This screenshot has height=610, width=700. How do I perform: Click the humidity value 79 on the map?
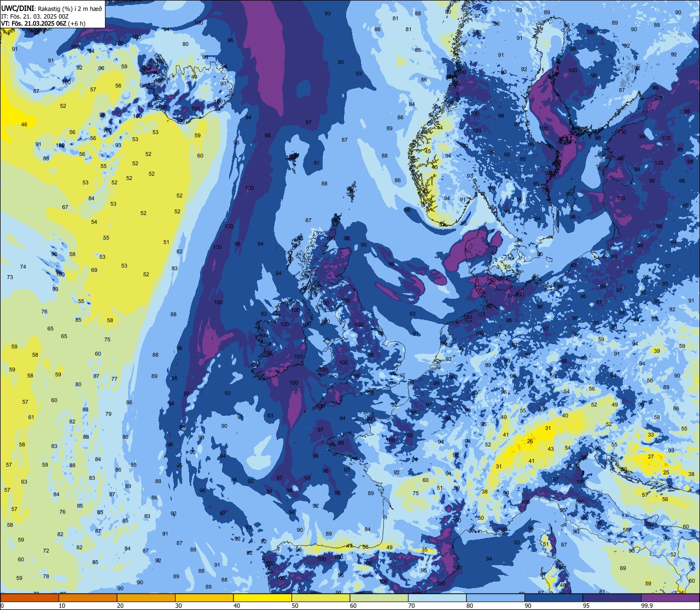pos(108,414)
